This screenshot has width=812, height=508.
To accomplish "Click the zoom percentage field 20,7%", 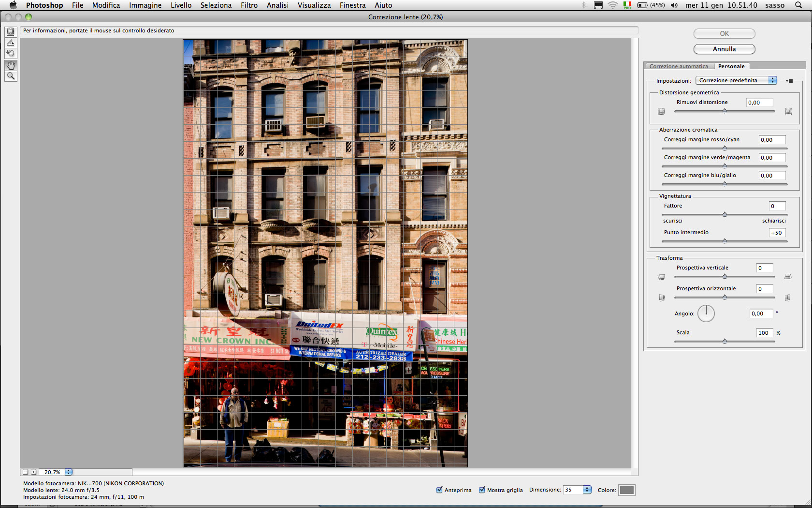I will click(x=53, y=472).
